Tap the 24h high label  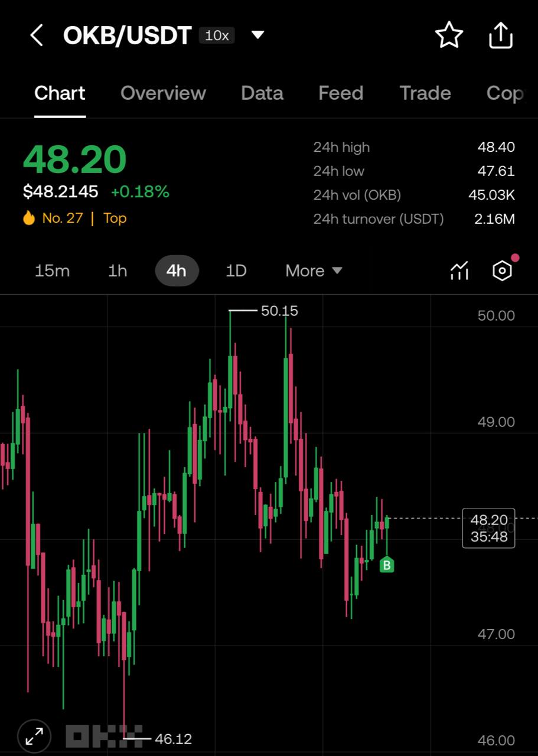(x=341, y=147)
